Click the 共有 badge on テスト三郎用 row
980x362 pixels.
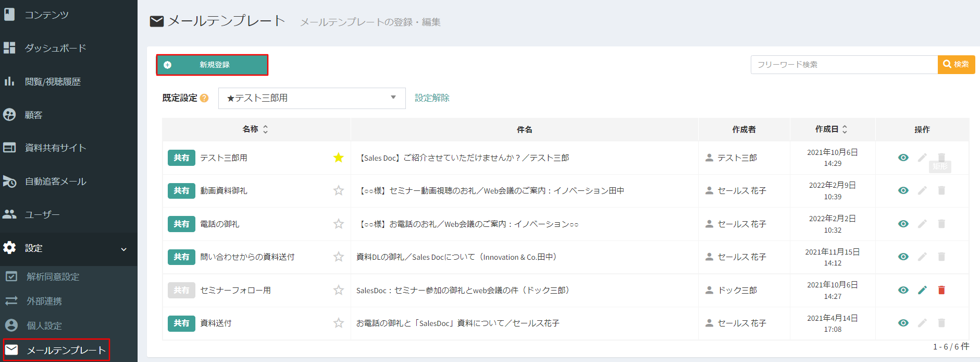tap(181, 158)
